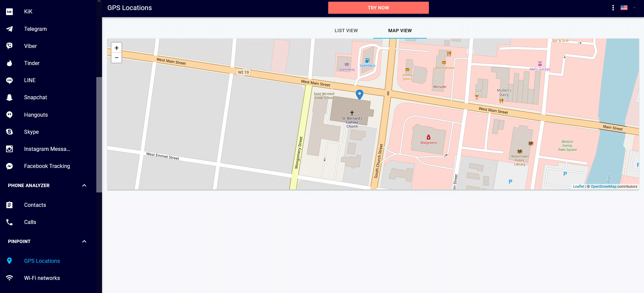This screenshot has height=293, width=644.
Task: Click the Mel's Garage car icon
Action: (x=540, y=64)
